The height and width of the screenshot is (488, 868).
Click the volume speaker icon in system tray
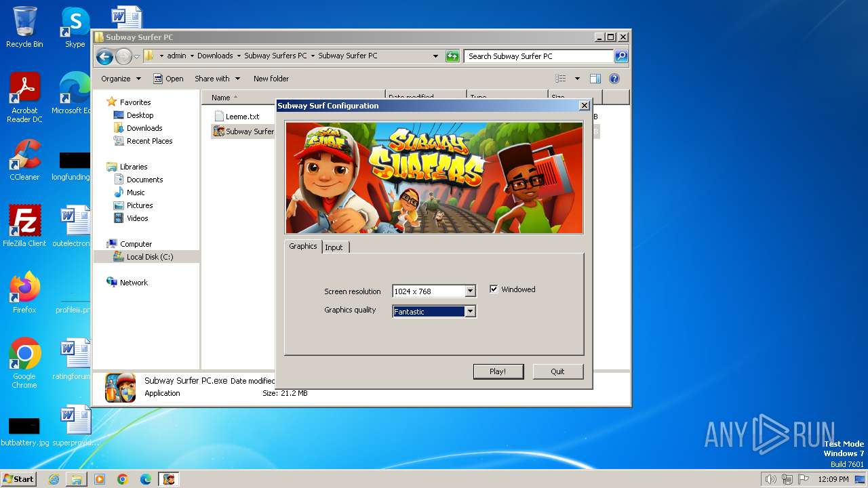click(770, 479)
